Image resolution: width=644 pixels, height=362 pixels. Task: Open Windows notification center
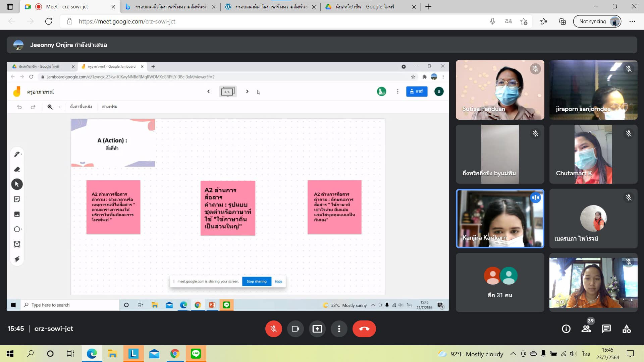tap(630, 354)
